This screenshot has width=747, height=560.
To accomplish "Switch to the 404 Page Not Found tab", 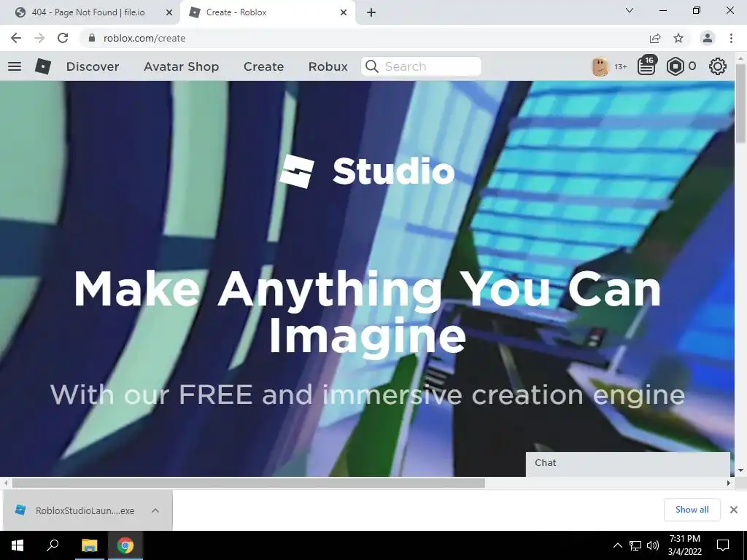I will tap(89, 12).
